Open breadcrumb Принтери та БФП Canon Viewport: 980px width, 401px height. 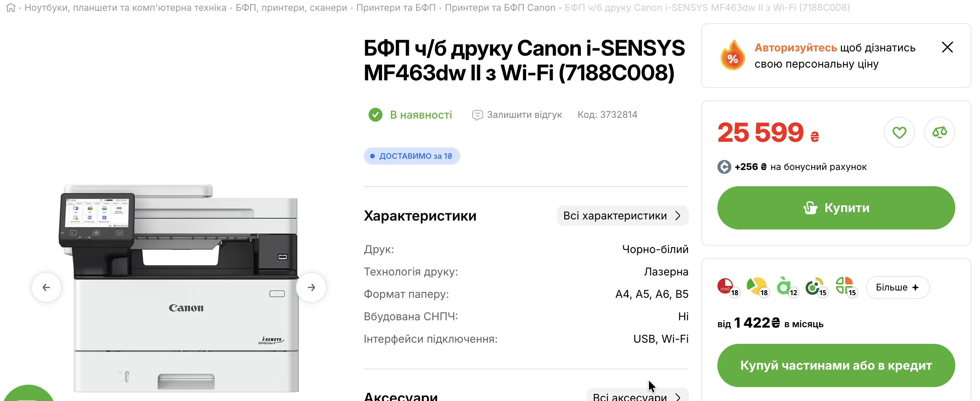coord(500,8)
